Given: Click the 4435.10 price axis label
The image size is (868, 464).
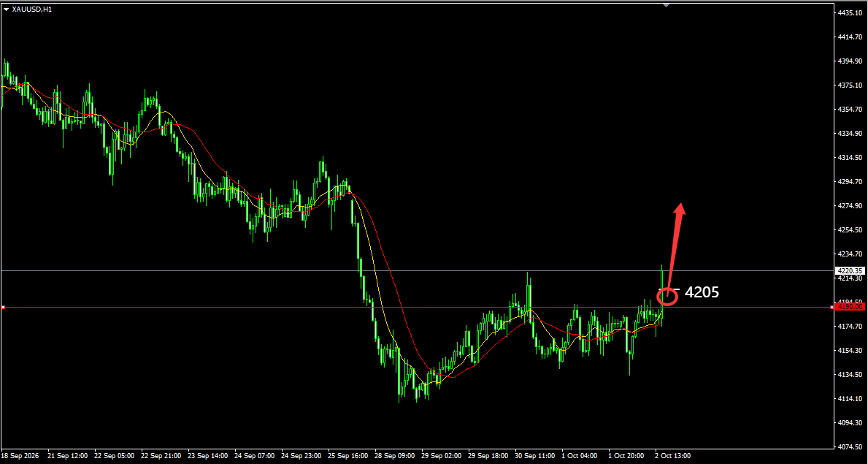Looking at the screenshot, I should click(x=850, y=12).
